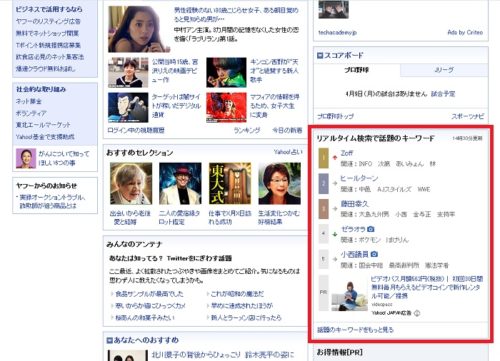Open the Yahoo!占い link
The height and width of the screenshot is (361, 500).
click(288, 152)
